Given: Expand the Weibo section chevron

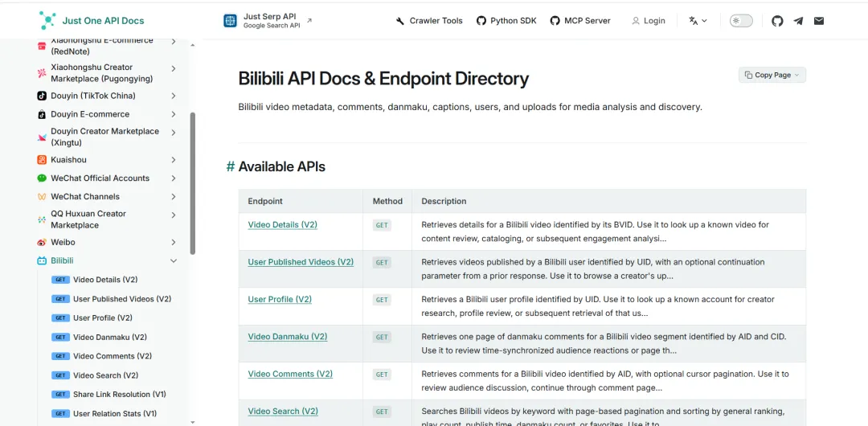Looking at the screenshot, I should (174, 242).
